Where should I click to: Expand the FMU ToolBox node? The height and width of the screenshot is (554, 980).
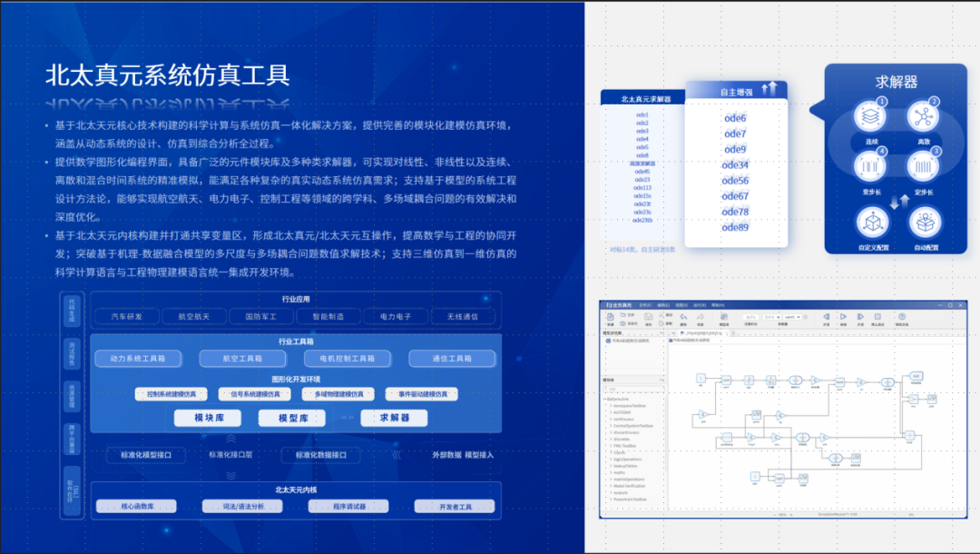(x=611, y=446)
